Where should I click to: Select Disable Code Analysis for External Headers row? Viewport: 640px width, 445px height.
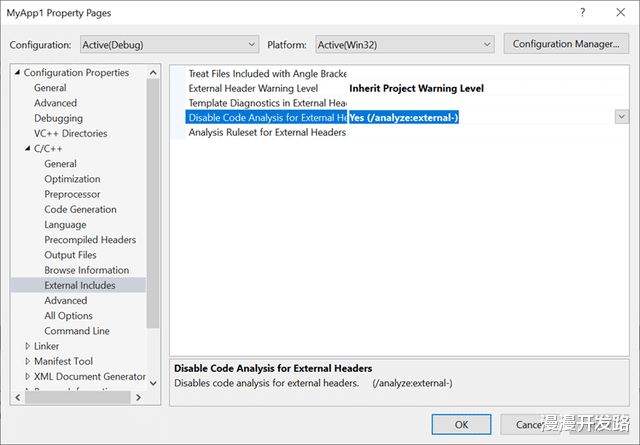(x=267, y=118)
